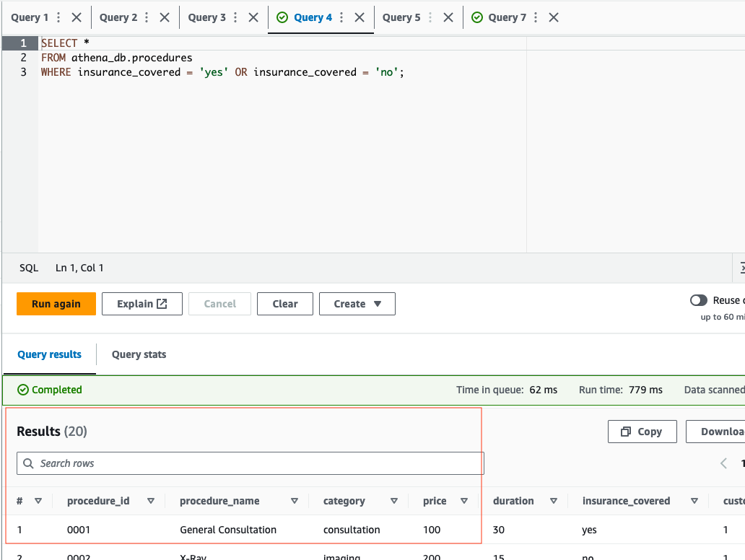Click the editor panel collapse icon at right
Viewport: 745px width, 560px height.
[x=741, y=268]
